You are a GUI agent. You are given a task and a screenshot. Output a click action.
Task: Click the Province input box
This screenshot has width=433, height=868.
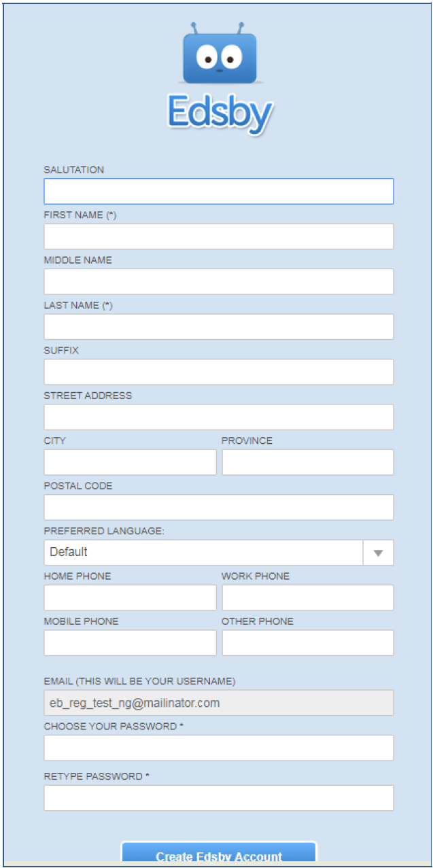coord(308,462)
